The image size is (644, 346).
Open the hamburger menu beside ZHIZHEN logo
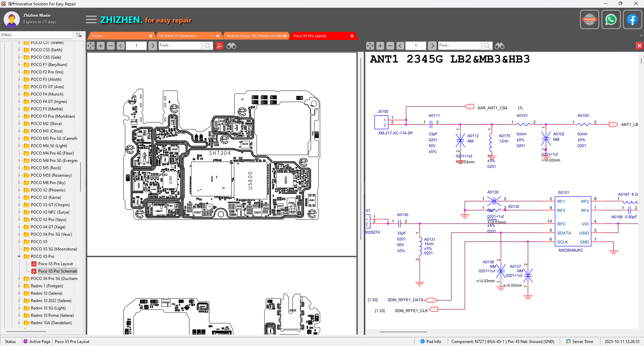pos(91,19)
